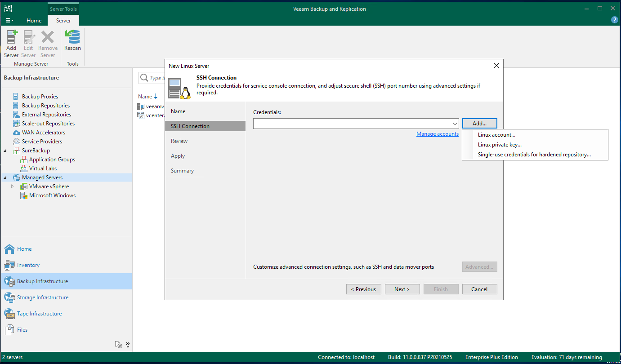Select the Backup Proxies node icon

[16, 96]
